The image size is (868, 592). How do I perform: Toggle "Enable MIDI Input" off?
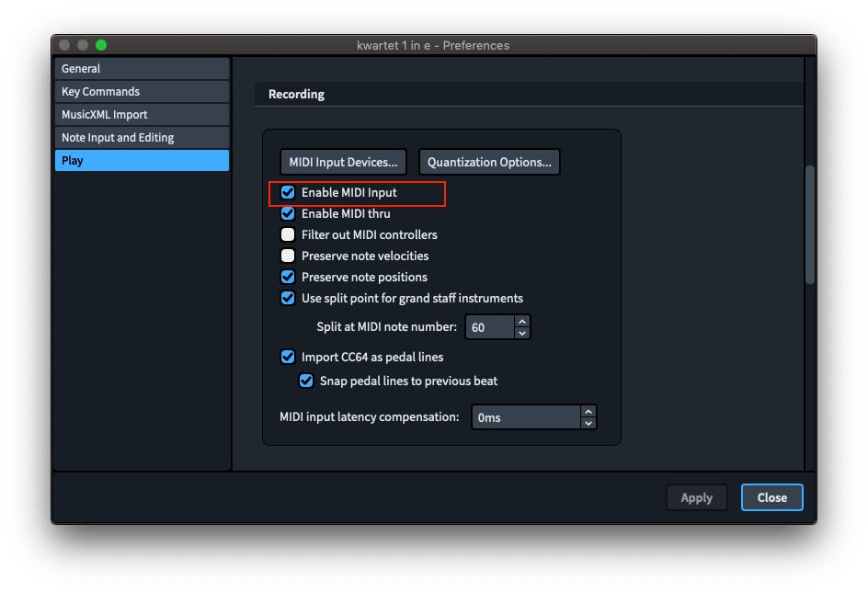point(288,192)
